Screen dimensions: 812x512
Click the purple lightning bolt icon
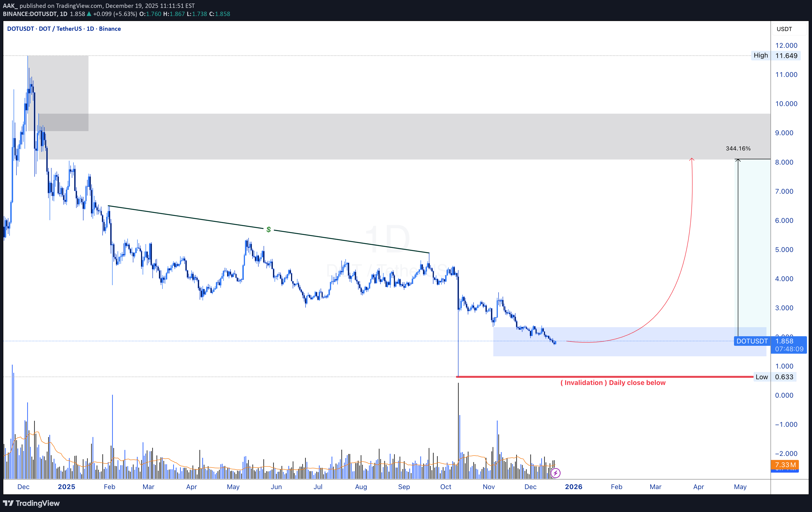coord(555,473)
